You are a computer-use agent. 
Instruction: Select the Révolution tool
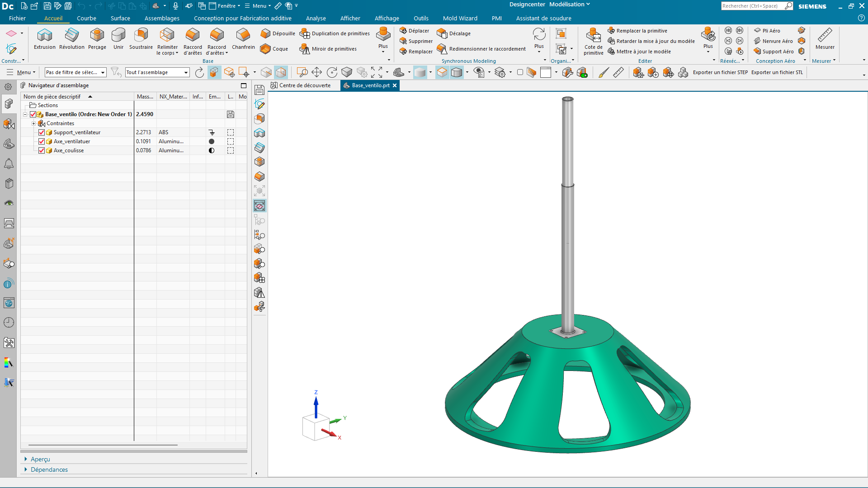click(71, 39)
